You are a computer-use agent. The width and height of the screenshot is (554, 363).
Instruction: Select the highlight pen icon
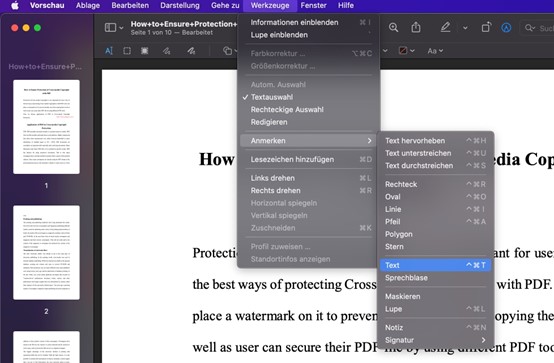pos(445,27)
